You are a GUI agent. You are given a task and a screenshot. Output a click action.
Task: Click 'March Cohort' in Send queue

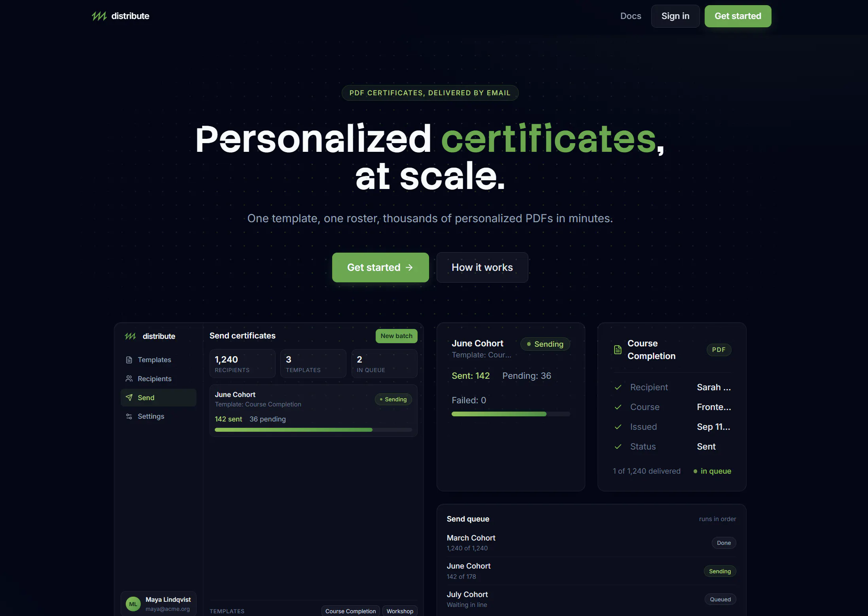pos(471,538)
